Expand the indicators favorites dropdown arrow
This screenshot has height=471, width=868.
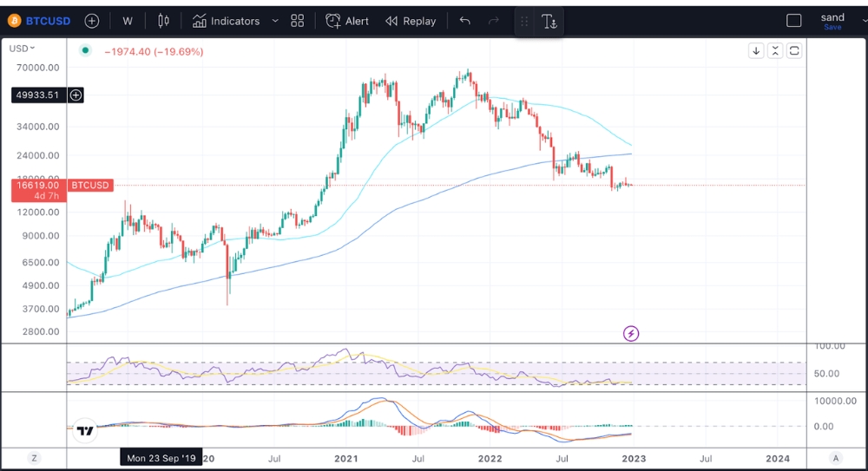(275, 21)
